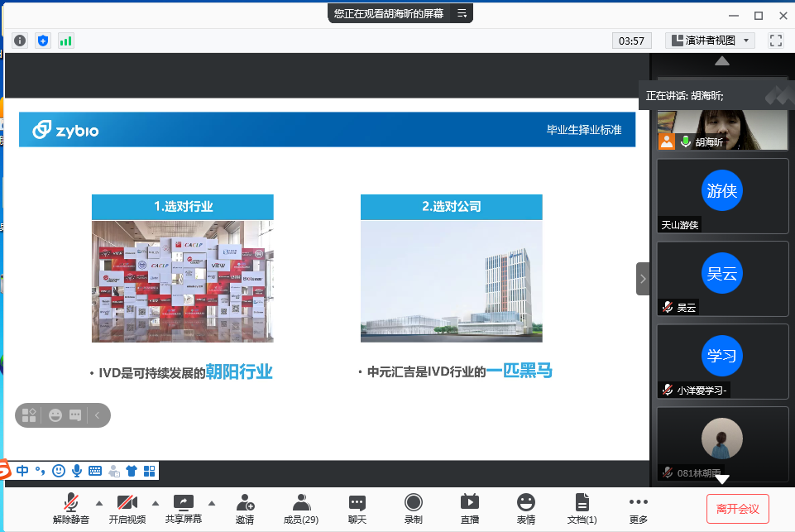This screenshot has height=532, width=795.
Task: Open the 聊天 chat panel
Action: tap(357, 509)
